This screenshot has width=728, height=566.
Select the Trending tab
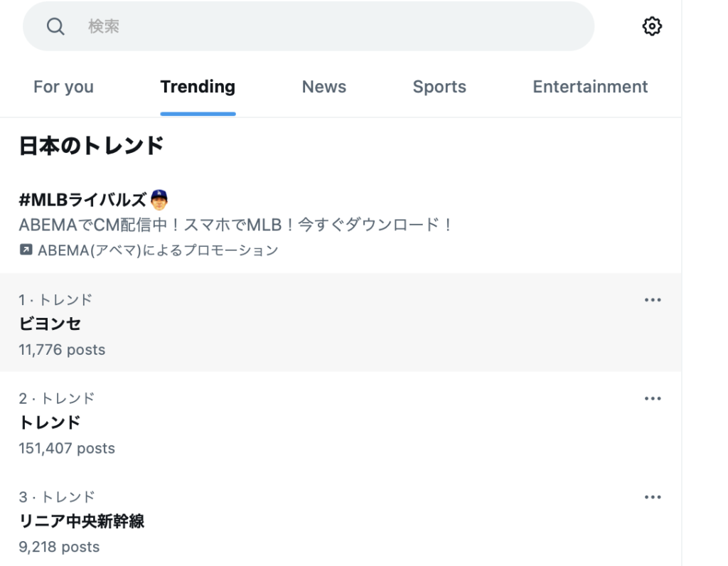pyautogui.click(x=198, y=87)
